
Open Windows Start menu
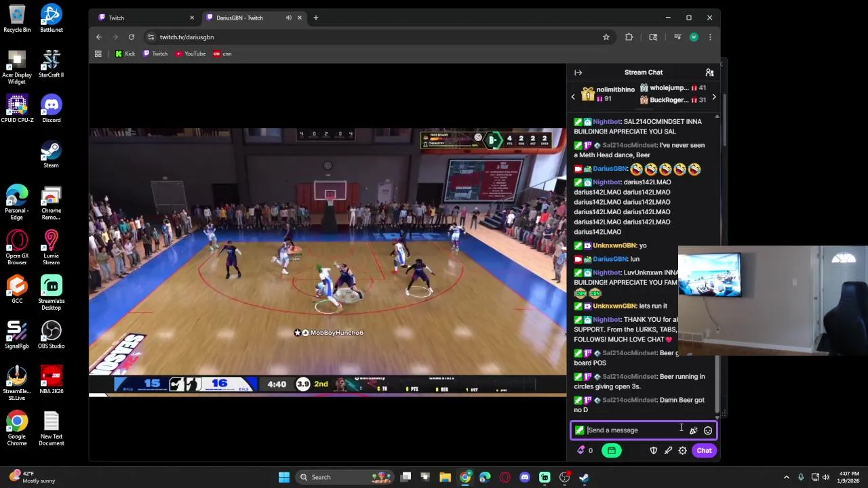(284, 477)
